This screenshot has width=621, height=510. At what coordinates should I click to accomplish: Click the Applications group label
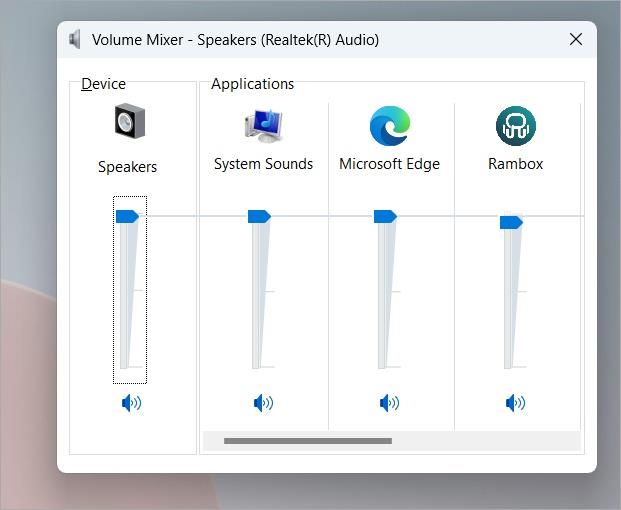click(253, 84)
